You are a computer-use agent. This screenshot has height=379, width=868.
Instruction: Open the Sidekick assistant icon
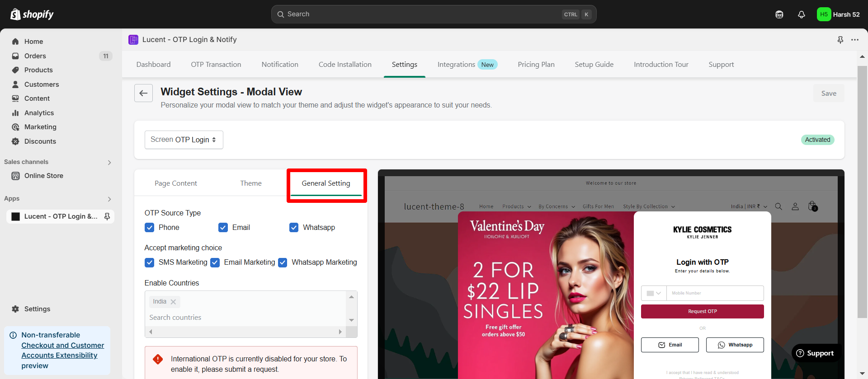(779, 14)
